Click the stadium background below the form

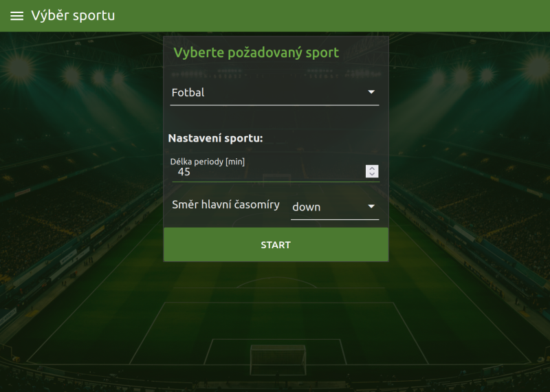(275, 323)
